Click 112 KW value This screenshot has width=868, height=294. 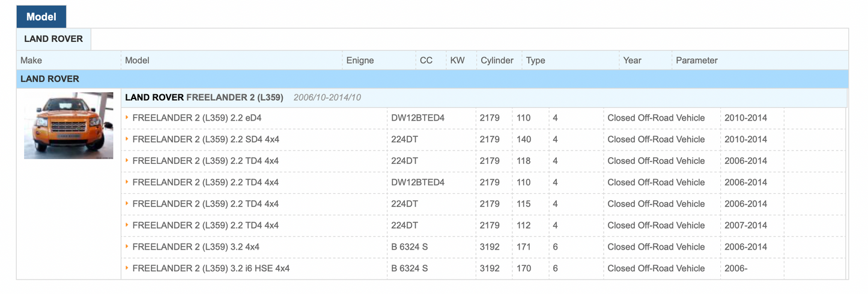[524, 225]
